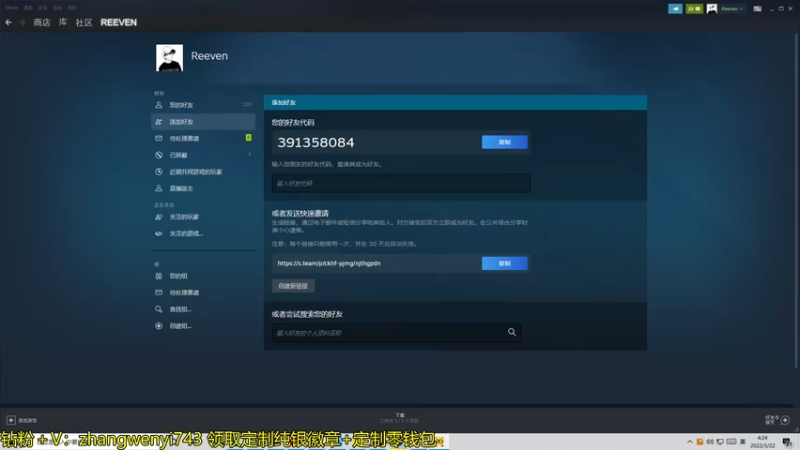Viewport: 800px width, 450px height.
Task: Click the small avatar in the title bar
Action: [712, 9]
